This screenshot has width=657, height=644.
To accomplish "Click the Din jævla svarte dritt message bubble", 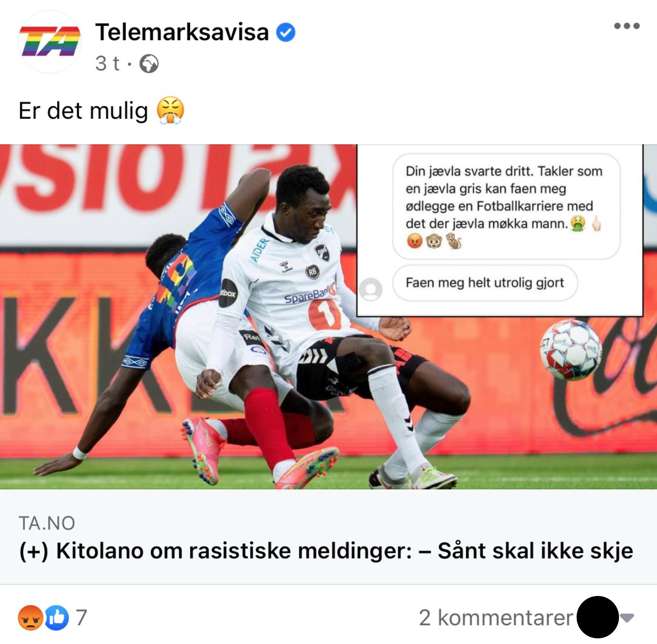I will click(506, 206).
